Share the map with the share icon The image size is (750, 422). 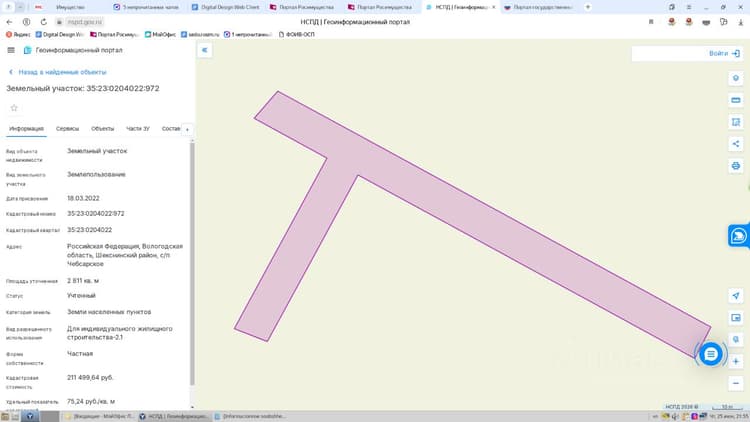(736, 144)
